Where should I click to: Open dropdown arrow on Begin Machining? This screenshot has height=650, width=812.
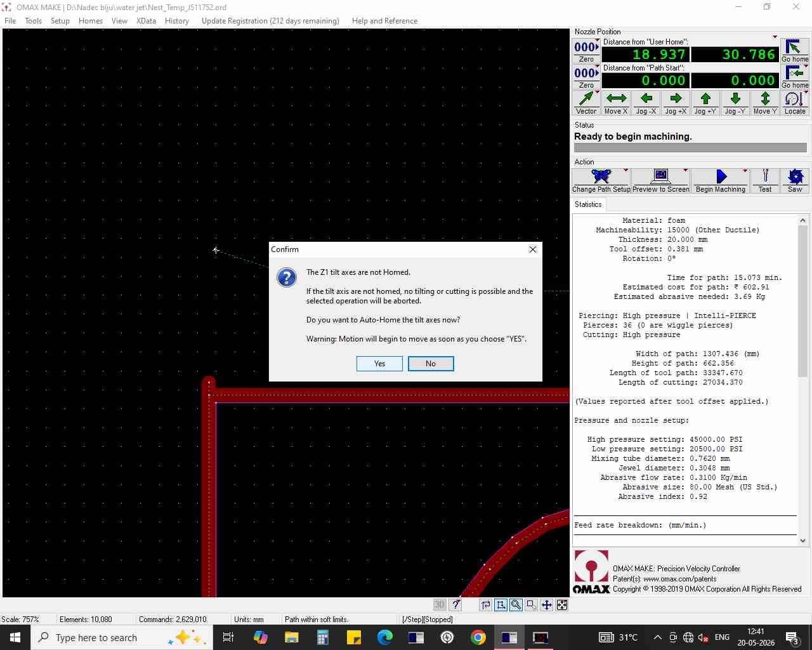click(745, 170)
